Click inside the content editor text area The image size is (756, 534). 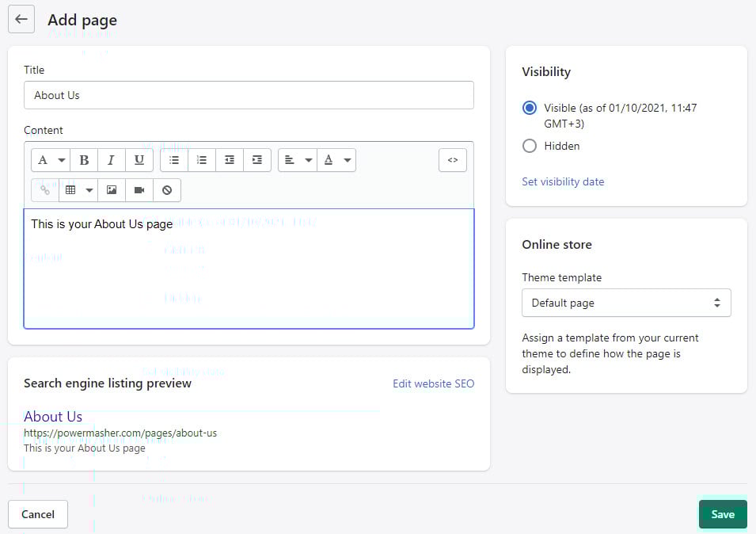(249, 269)
